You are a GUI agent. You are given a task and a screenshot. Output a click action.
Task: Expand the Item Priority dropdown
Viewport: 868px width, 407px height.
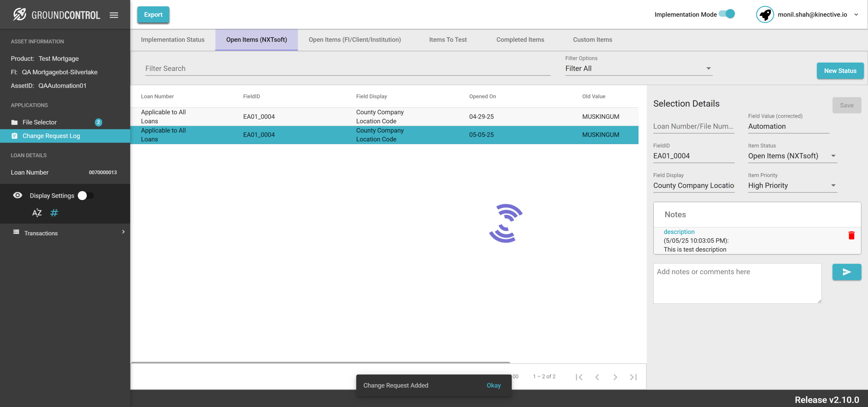pos(792,186)
